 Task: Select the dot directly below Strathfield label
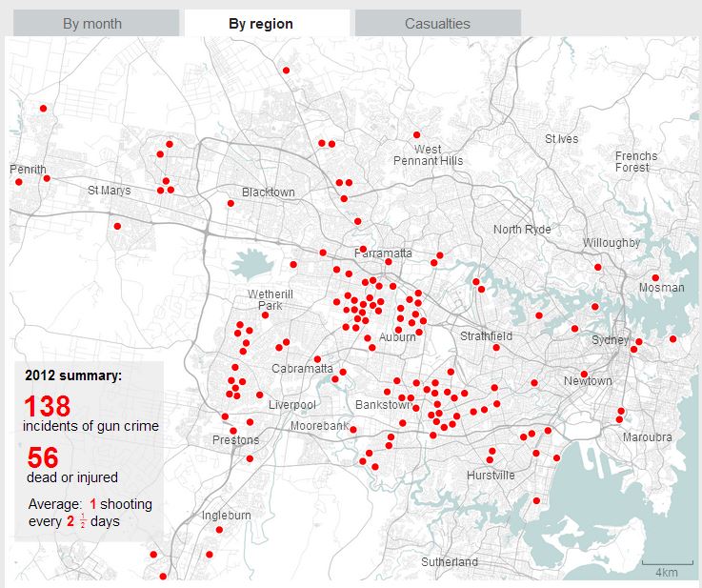pos(496,348)
